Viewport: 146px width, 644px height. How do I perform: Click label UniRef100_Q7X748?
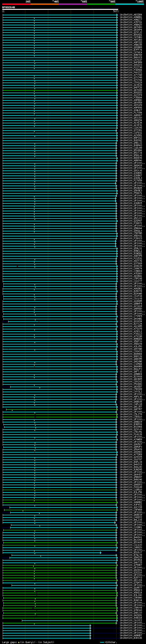pyautogui.click(x=131, y=77)
